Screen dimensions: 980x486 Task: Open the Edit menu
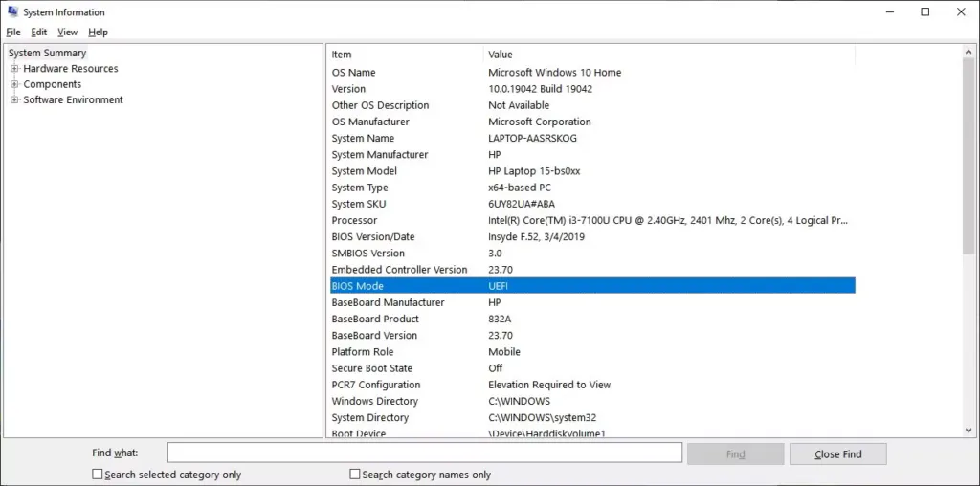pos(39,33)
